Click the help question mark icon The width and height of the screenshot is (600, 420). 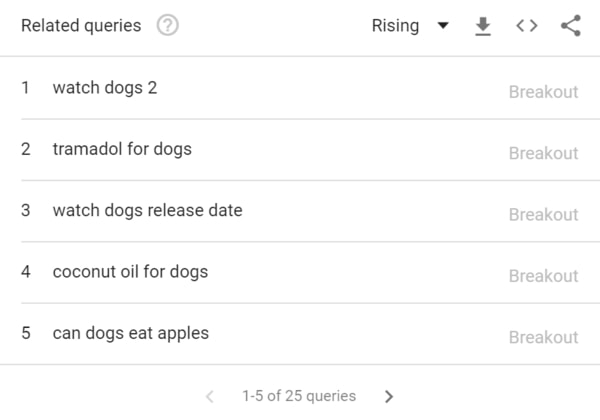(168, 26)
